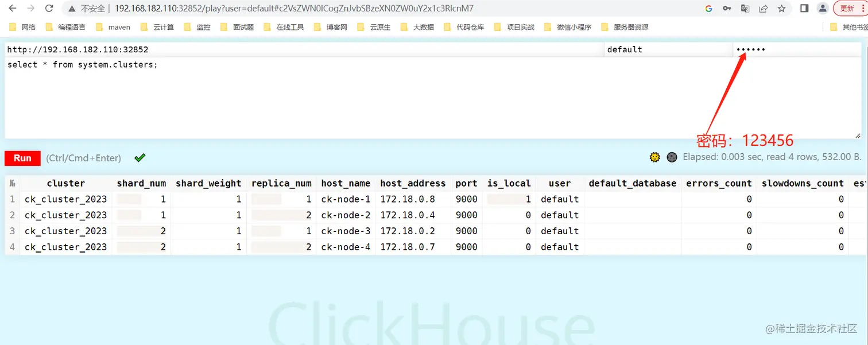Click the browser address bar URL
The image size is (868, 345).
pyautogui.click(x=294, y=9)
